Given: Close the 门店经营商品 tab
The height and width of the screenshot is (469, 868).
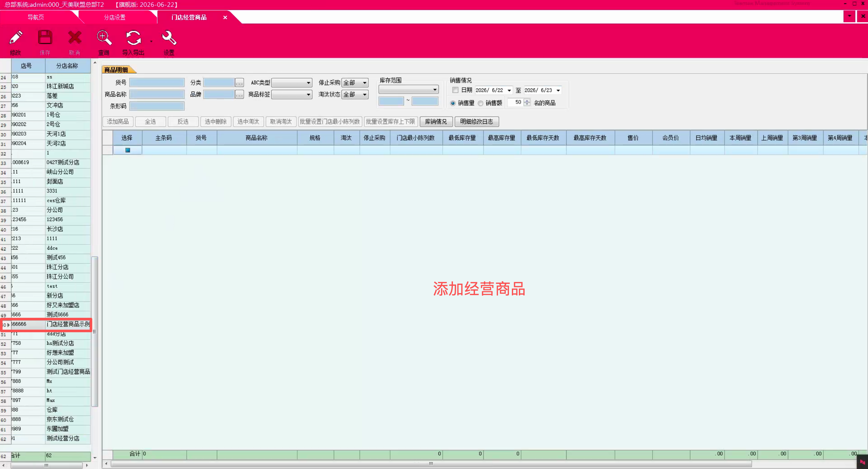Looking at the screenshot, I should point(225,17).
